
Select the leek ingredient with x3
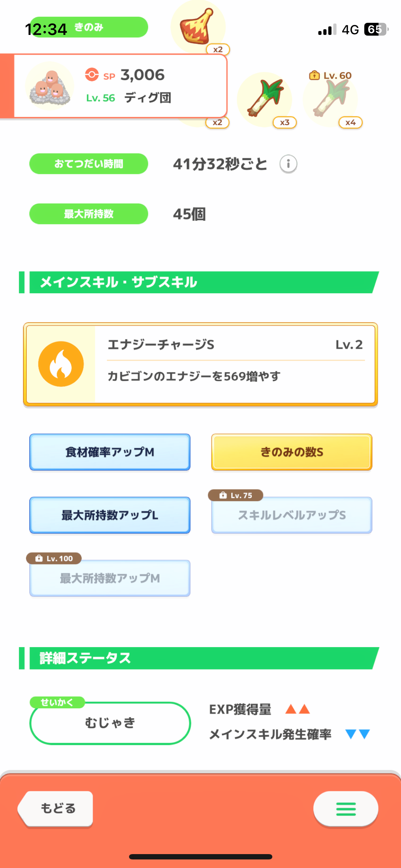click(264, 100)
